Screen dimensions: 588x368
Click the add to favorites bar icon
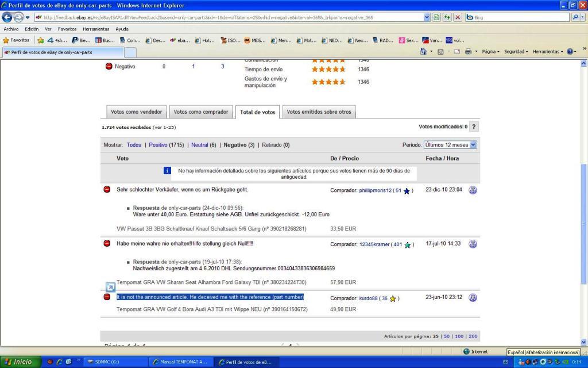[x=41, y=40]
